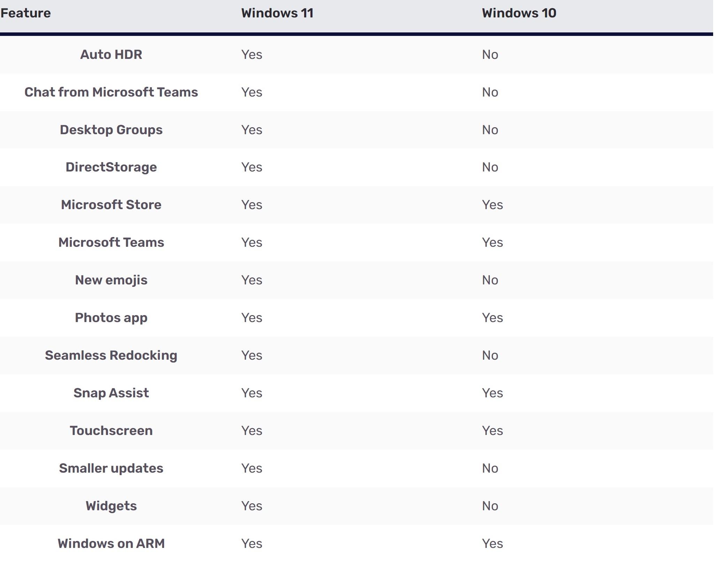Select the Auto HDR row label

click(111, 55)
